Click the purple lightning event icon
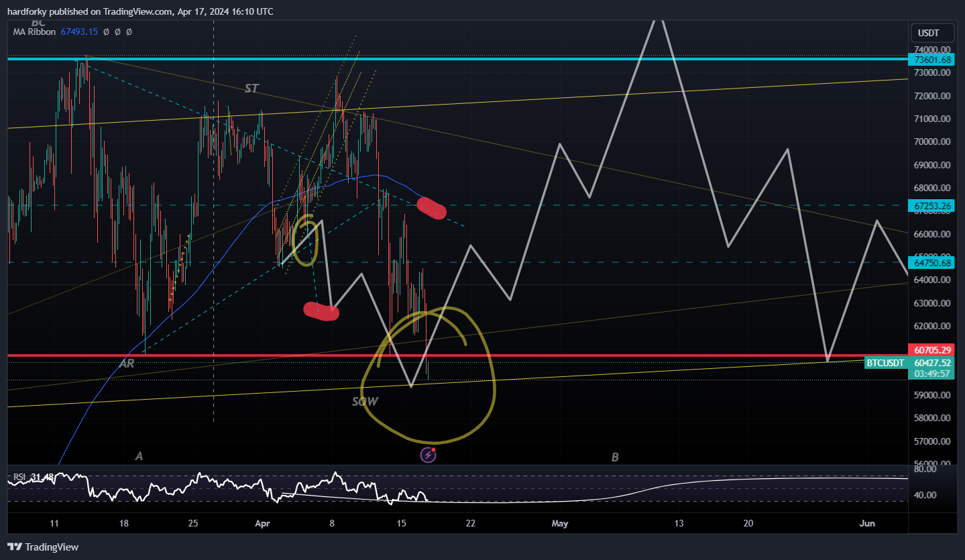This screenshot has height=560, width=965. click(429, 455)
